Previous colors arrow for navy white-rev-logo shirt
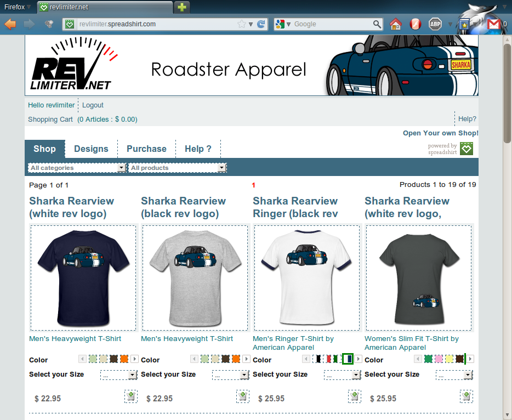 [82, 359]
